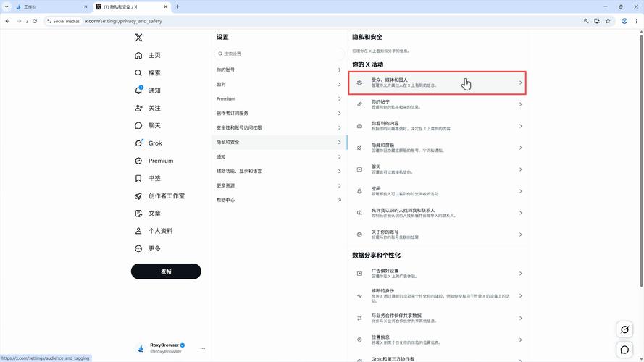This screenshot has height=362, width=644.
Task: Expand 允许我认识的人找到我和联系人 with its chevron
Action: pos(520,213)
